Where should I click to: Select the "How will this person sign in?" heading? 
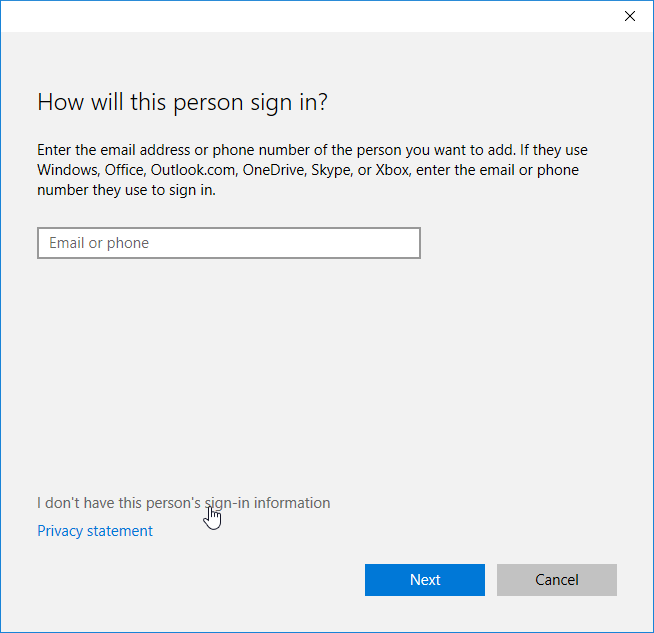(x=183, y=102)
